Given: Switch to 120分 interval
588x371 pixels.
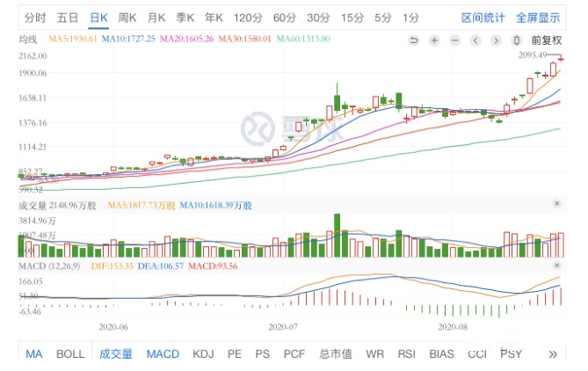Looking at the screenshot, I should (x=248, y=18).
